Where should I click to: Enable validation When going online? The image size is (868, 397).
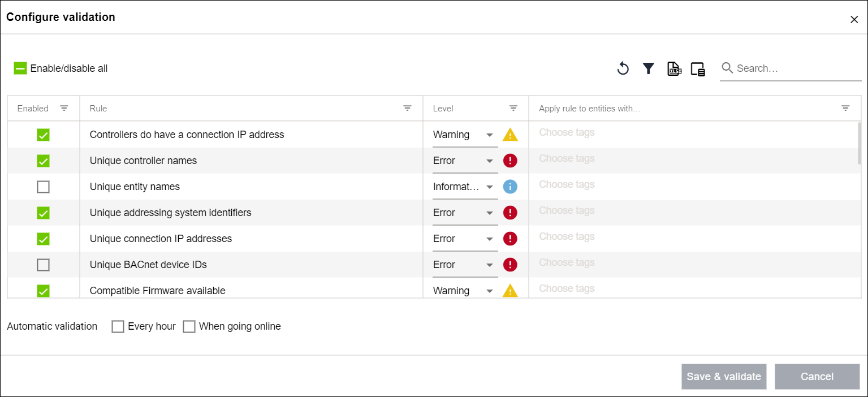click(189, 326)
